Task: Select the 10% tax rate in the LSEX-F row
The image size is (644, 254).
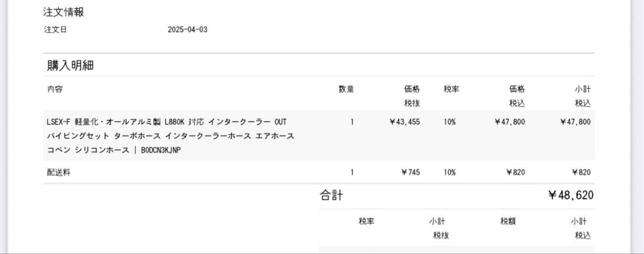Action: coord(450,122)
